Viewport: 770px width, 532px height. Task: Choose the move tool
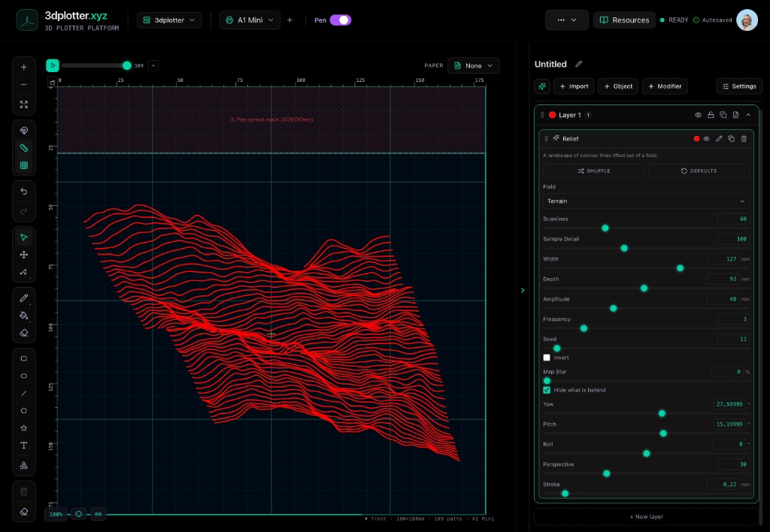coord(23,255)
